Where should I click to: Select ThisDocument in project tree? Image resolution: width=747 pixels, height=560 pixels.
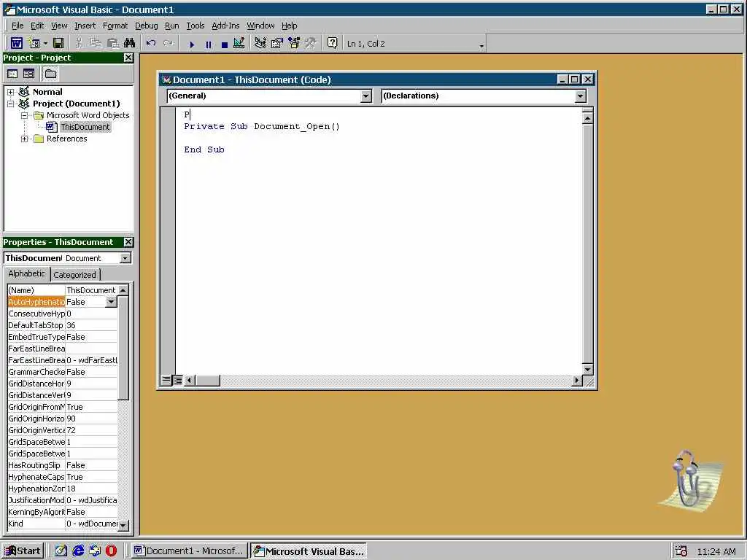click(85, 127)
